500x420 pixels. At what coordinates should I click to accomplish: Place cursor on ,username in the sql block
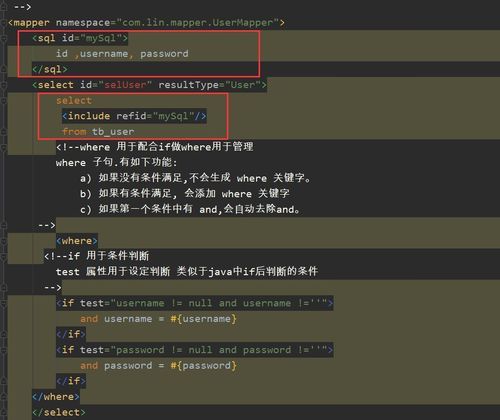pos(101,54)
